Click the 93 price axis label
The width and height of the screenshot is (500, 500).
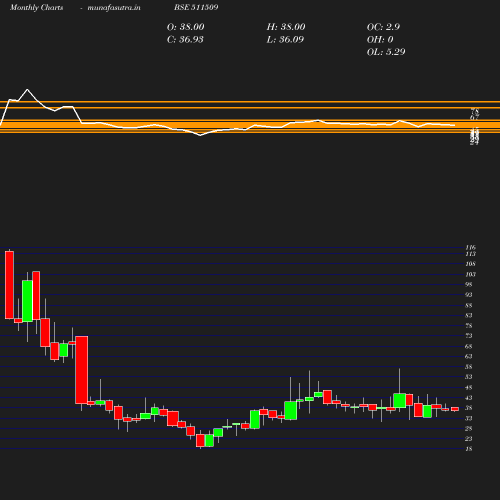(x=469, y=295)
